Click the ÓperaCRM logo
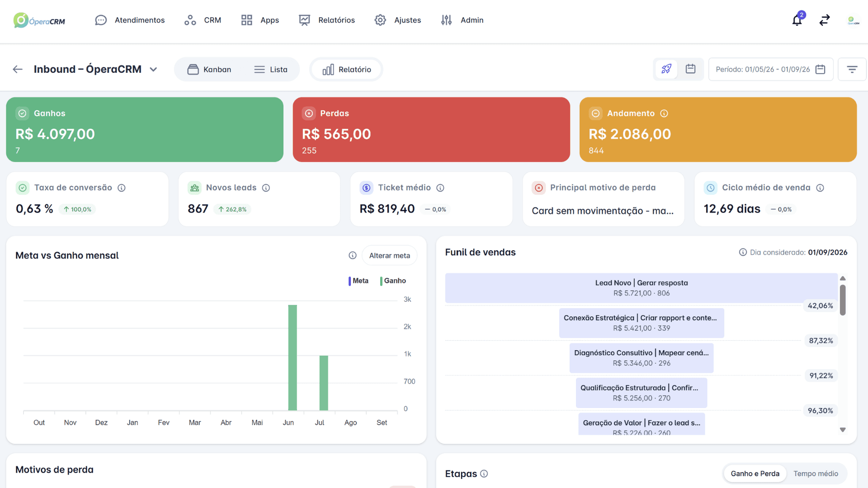 [39, 20]
